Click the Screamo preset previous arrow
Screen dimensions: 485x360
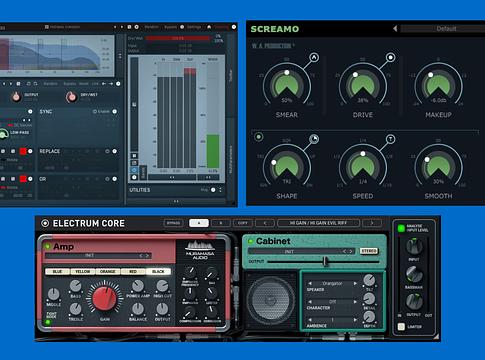tap(395, 29)
